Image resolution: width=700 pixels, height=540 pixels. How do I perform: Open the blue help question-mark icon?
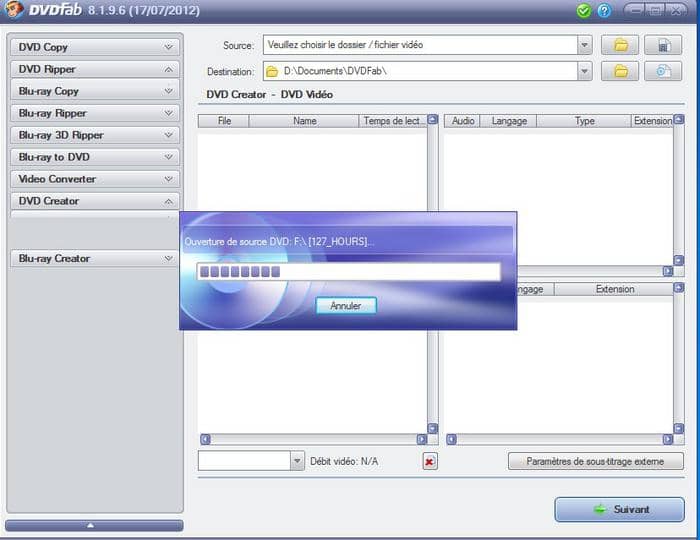(x=604, y=10)
